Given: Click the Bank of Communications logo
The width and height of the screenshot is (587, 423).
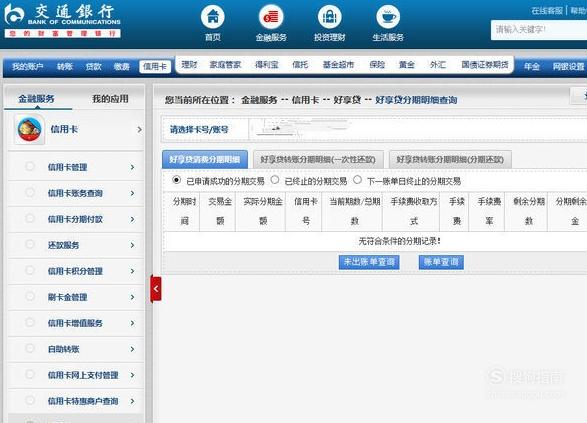Looking at the screenshot, I should coord(63,20).
